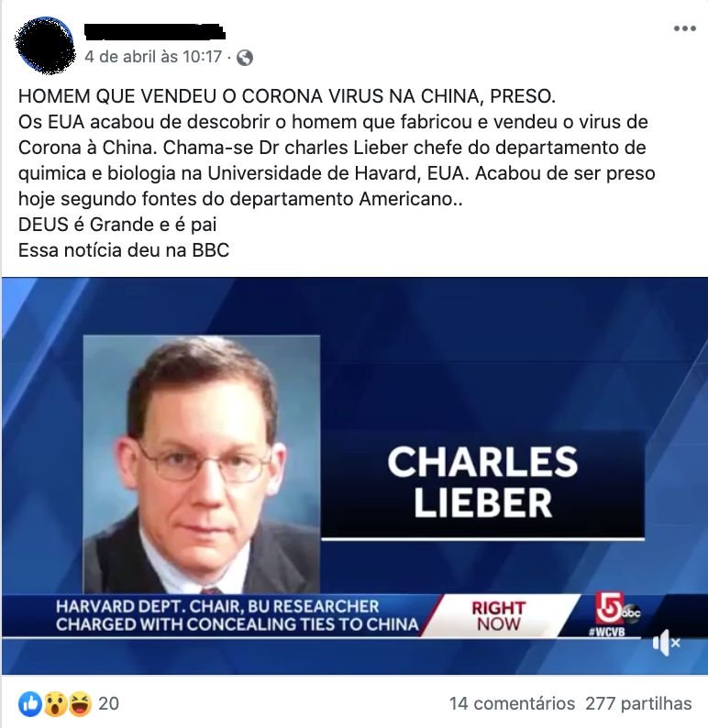Click the public globe privacy icon
708x728 pixels.
pos(245,58)
